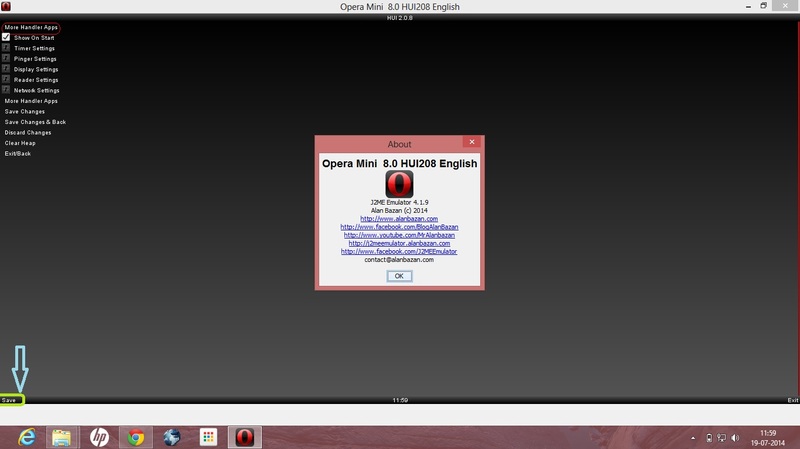Click the HUI 2.0.8 header text

(399, 18)
